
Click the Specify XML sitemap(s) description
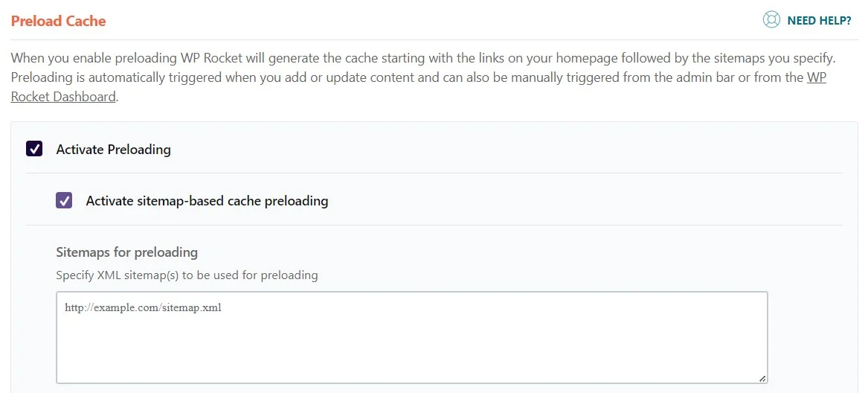187,275
